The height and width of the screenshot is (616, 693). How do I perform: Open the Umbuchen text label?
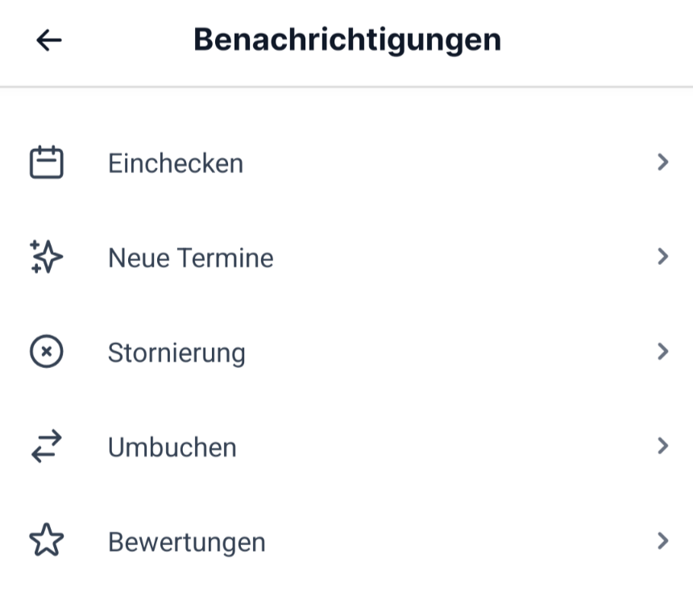(172, 448)
